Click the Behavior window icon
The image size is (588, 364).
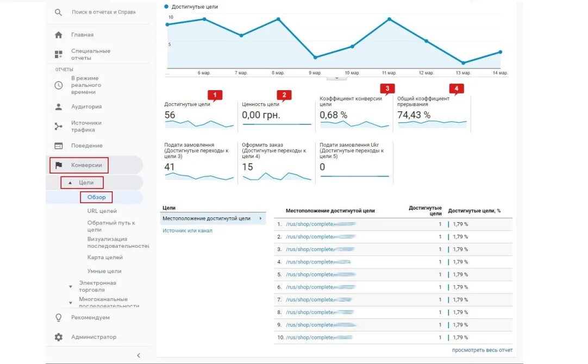(x=59, y=146)
